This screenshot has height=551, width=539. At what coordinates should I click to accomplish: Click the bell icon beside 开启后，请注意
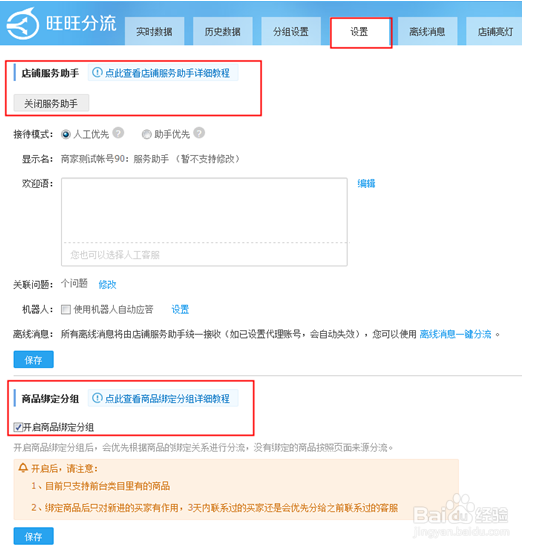click(23, 468)
